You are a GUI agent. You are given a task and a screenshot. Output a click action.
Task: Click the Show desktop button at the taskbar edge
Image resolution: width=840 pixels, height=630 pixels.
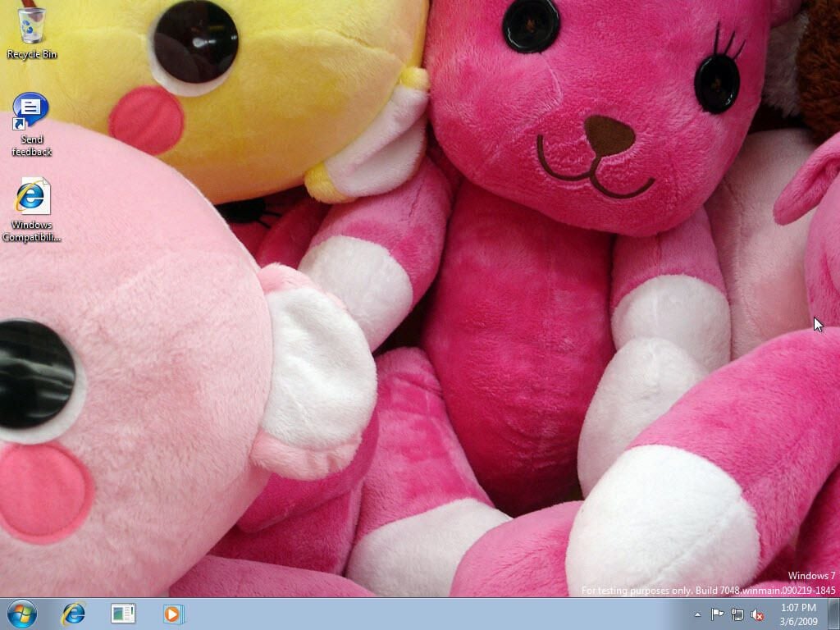coord(834,614)
